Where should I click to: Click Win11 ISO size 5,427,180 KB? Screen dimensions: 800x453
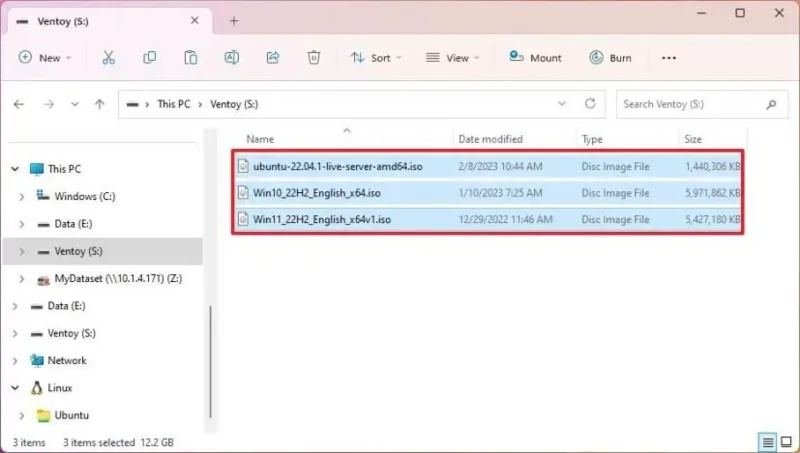pyautogui.click(x=712, y=219)
